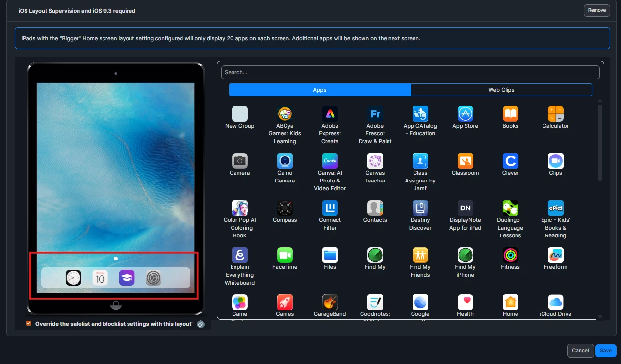Focus the app Search field
The image size is (621, 364).
[411, 72]
